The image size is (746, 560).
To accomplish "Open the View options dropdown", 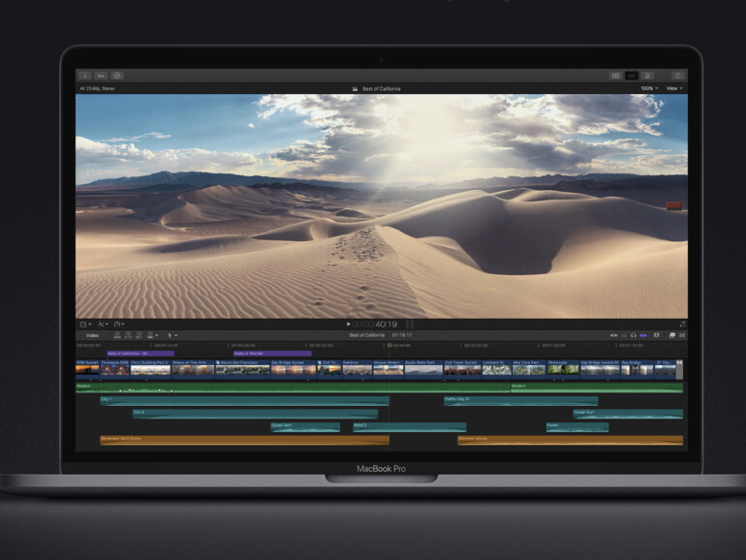I will 674,88.
